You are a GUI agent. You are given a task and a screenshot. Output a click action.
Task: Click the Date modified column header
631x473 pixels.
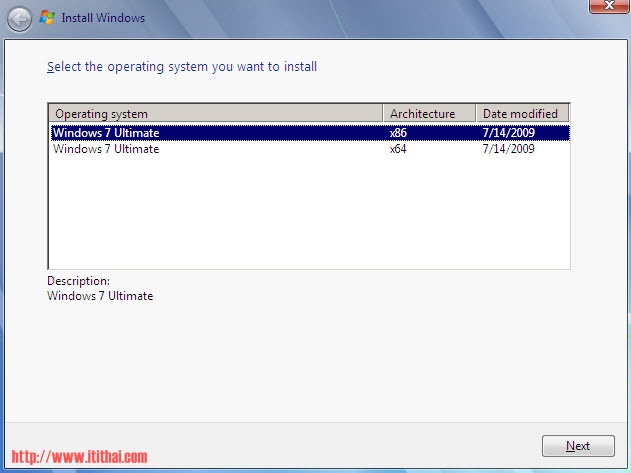pos(522,114)
